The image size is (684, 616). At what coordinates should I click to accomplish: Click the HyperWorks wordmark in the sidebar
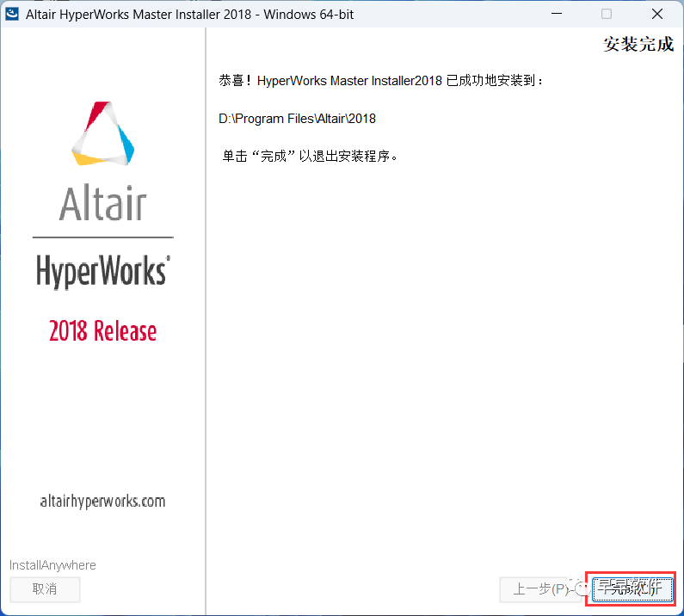coord(102,271)
